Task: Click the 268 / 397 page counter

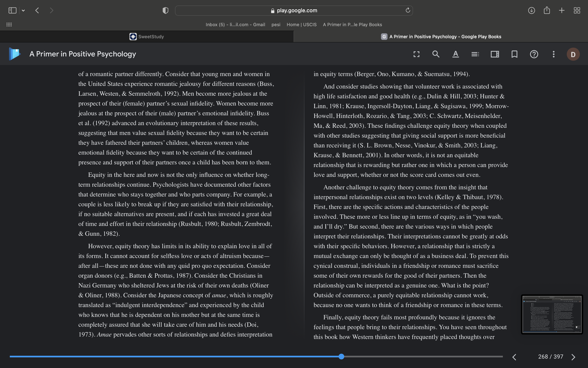Action: [x=551, y=357]
